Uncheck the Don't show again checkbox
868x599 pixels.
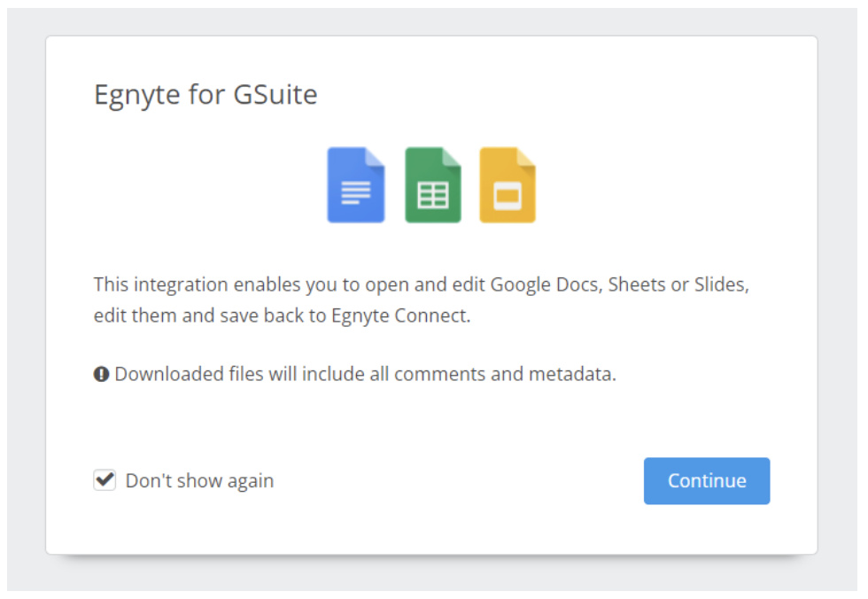click(x=105, y=480)
